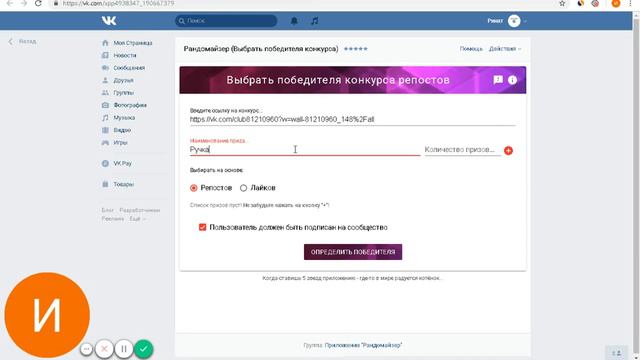Open the profile menu arrow by Ринат
The image size is (640, 360).
[x=525, y=21]
